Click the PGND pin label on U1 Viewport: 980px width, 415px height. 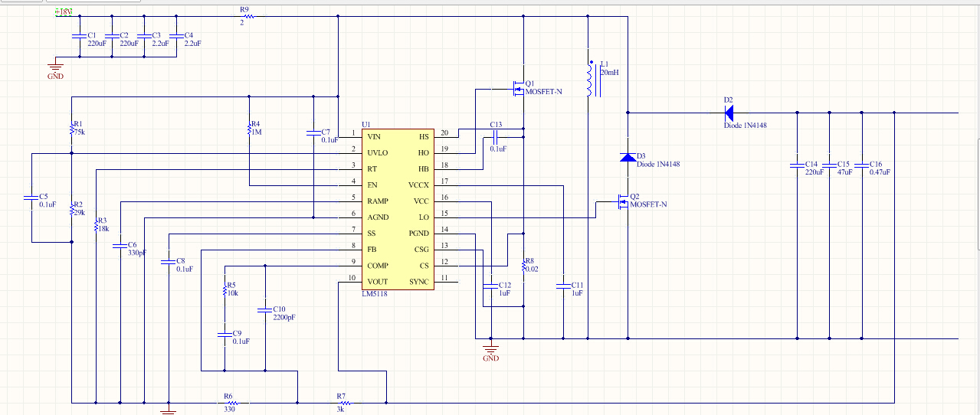click(419, 234)
